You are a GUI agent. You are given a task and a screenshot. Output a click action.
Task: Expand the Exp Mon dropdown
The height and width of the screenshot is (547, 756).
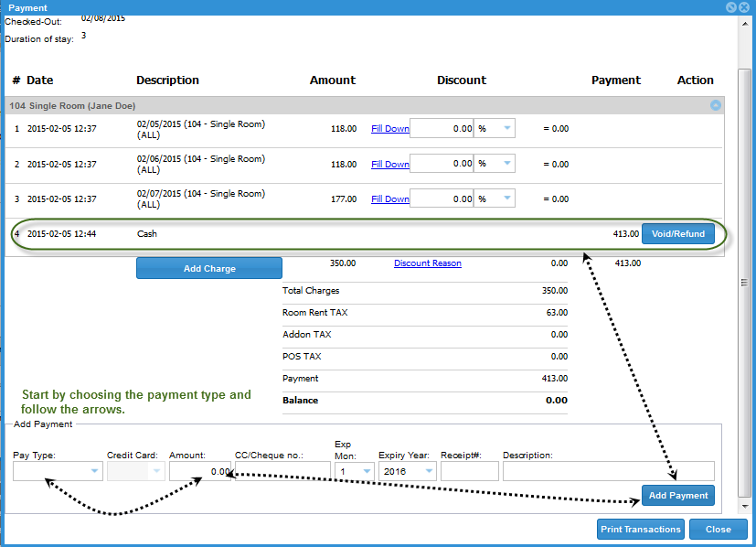pyautogui.click(x=353, y=471)
